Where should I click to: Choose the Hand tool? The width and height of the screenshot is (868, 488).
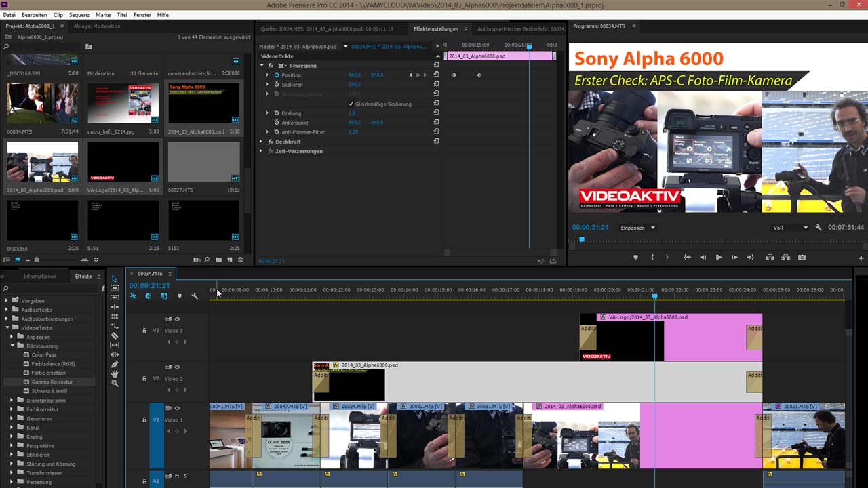coord(115,373)
